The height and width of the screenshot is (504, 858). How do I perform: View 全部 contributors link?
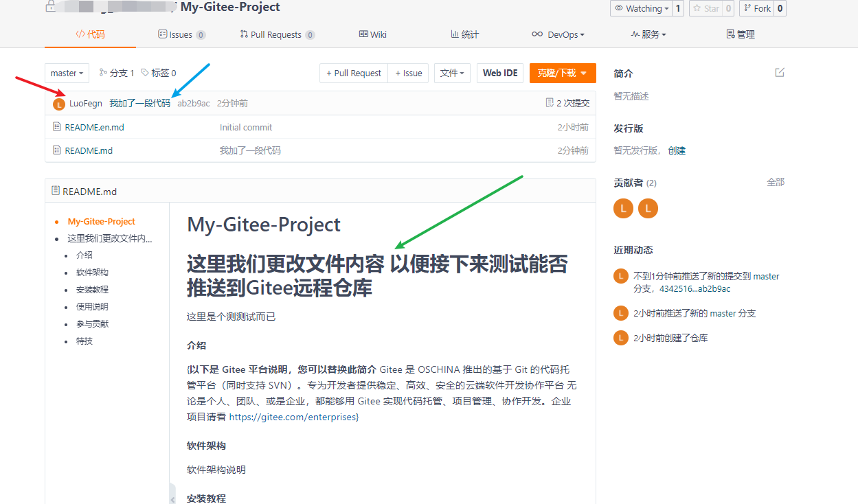[x=776, y=182]
